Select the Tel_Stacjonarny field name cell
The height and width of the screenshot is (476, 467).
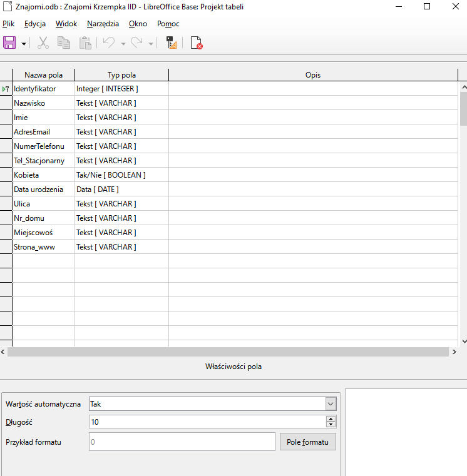point(43,161)
